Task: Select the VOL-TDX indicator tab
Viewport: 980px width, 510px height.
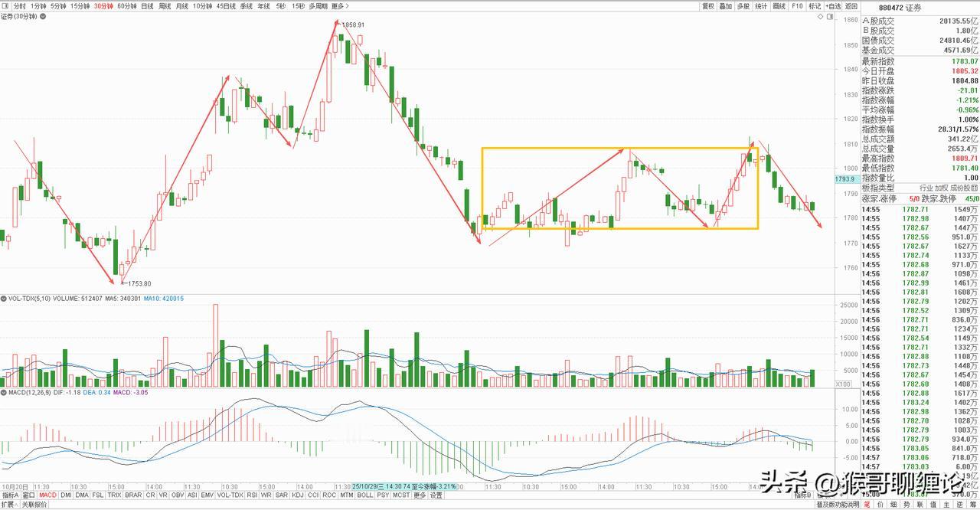Action: [230, 495]
